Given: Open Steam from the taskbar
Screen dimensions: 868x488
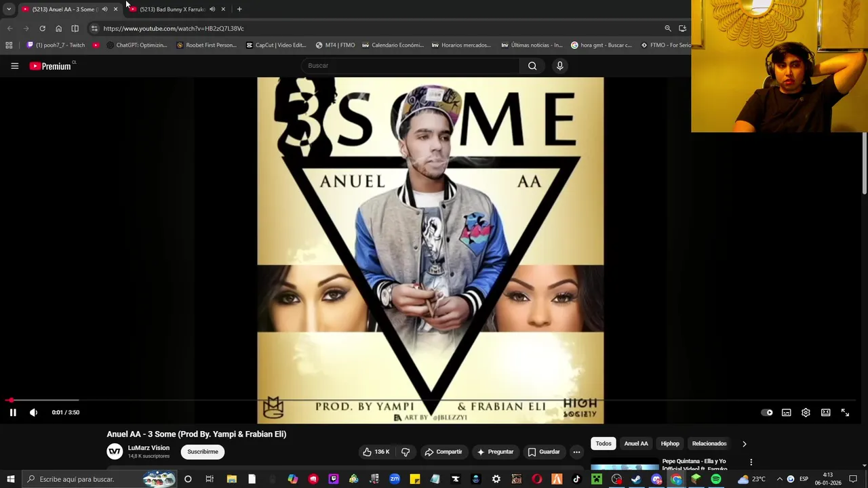Looking at the screenshot, I should [636, 479].
